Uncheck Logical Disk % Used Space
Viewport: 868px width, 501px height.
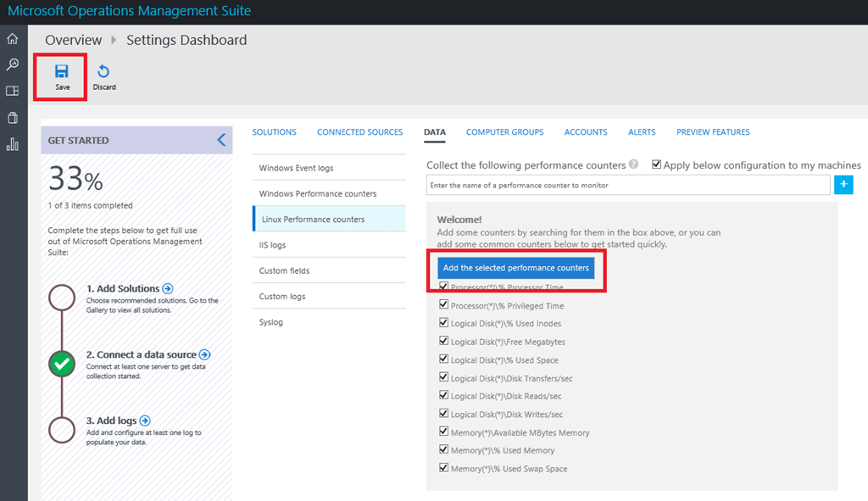pyautogui.click(x=443, y=359)
